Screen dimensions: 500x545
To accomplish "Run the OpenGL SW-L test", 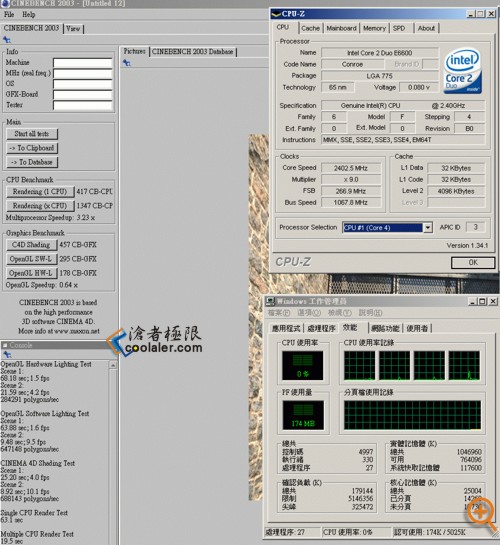I will pyautogui.click(x=31, y=259).
